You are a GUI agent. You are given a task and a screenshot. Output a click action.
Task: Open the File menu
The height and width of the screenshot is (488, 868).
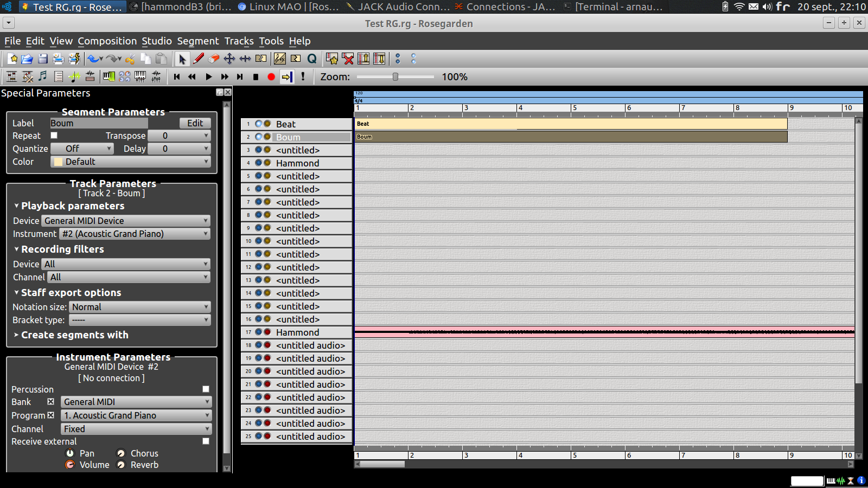12,41
